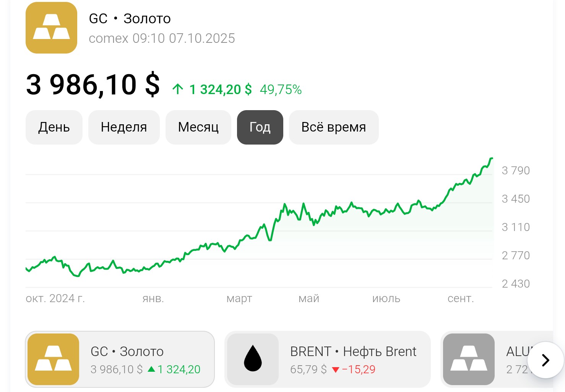Click the chart line peak near сент.
This screenshot has height=392, width=565.
pos(491,158)
